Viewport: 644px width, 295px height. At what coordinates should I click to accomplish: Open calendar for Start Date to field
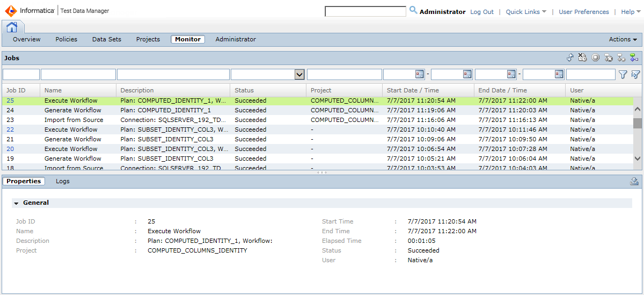tap(467, 74)
